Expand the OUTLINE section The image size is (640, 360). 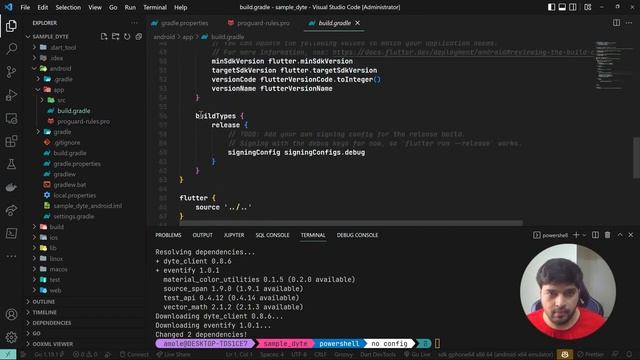(44, 302)
